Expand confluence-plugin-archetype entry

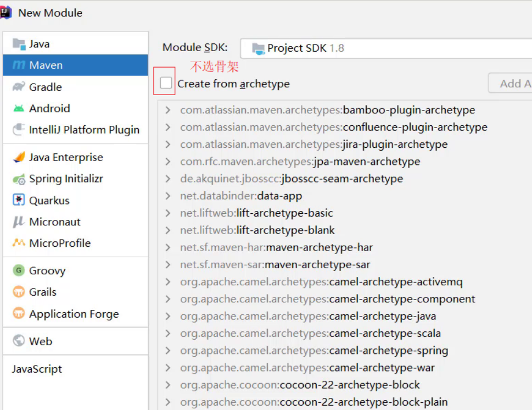point(167,128)
